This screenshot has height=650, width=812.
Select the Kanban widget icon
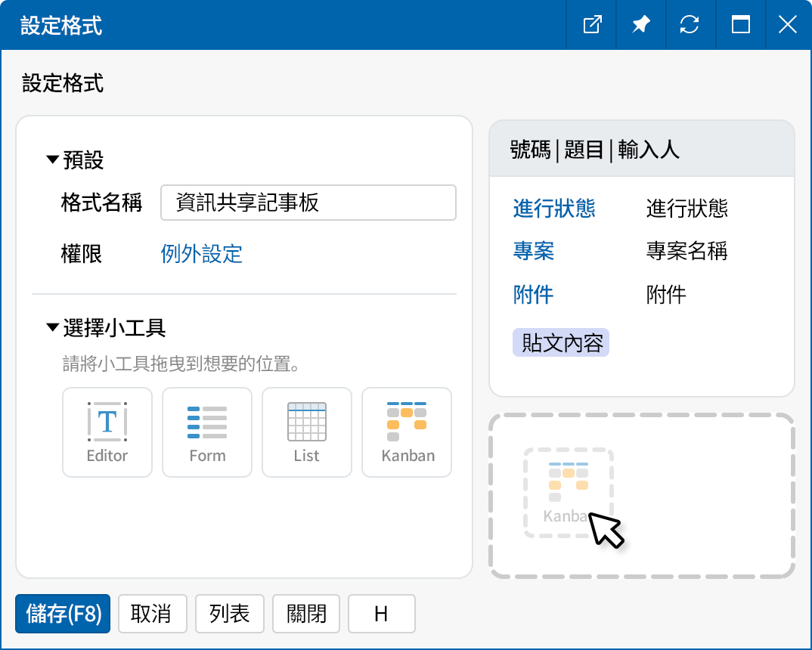(x=406, y=432)
